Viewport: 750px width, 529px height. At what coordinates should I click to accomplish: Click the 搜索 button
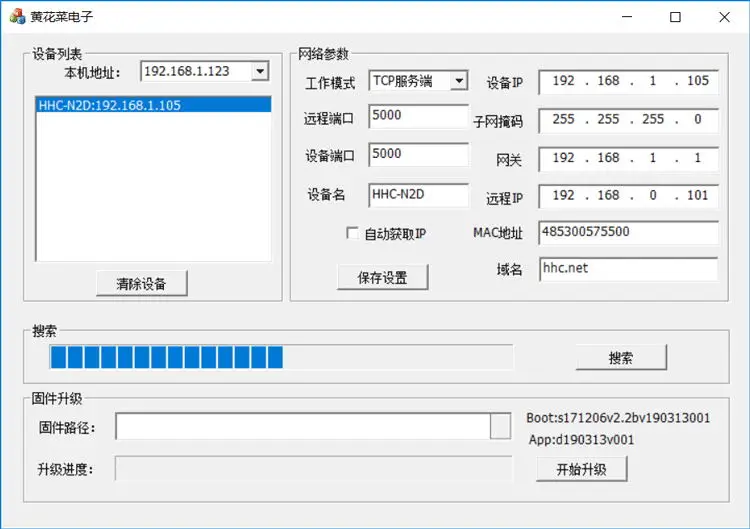(621, 358)
